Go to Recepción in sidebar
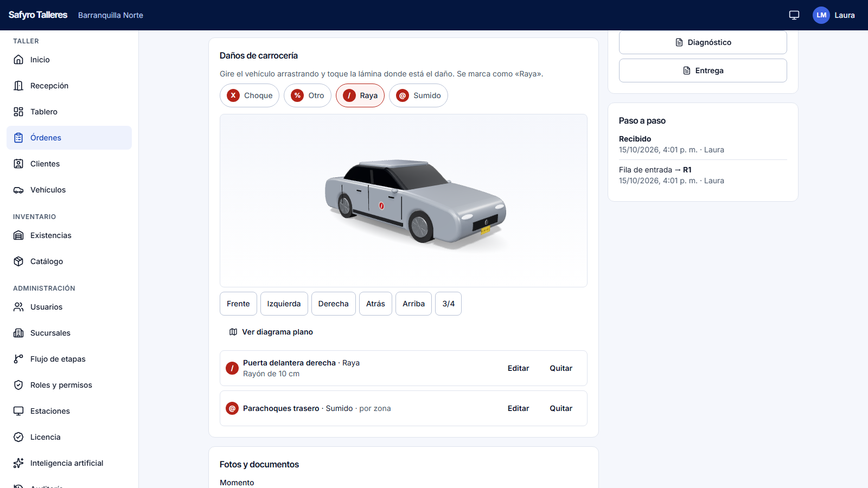Viewport: 868px width, 488px height. pyautogui.click(x=69, y=86)
